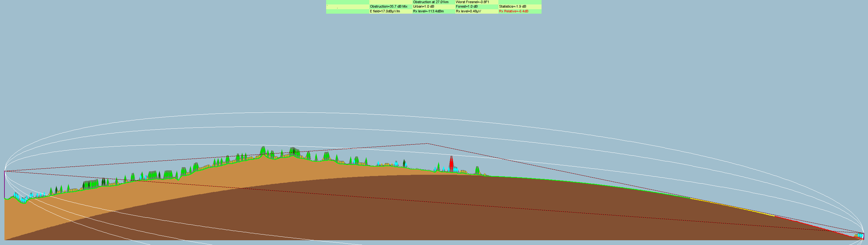The height and width of the screenshot is (245, 868).
Task: Click the red tower obstruction on the terrain profile
Action: [451, 164]
